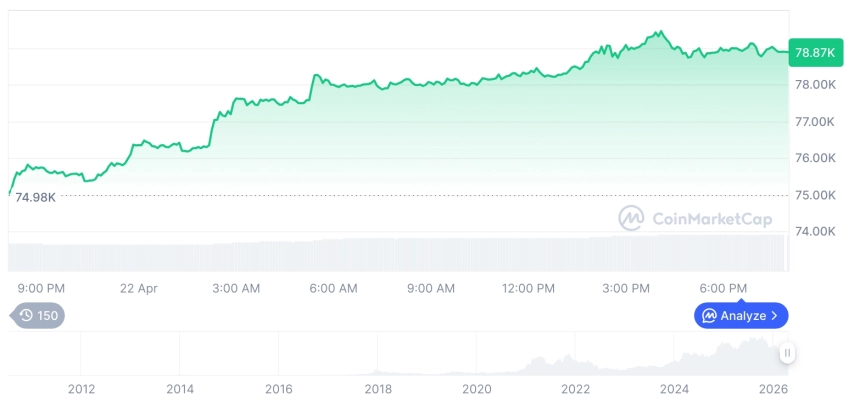This screenshot has height=401, width=860.
Task: Click the 12:00 PM time axis label
Action: (x=528, y=288)
